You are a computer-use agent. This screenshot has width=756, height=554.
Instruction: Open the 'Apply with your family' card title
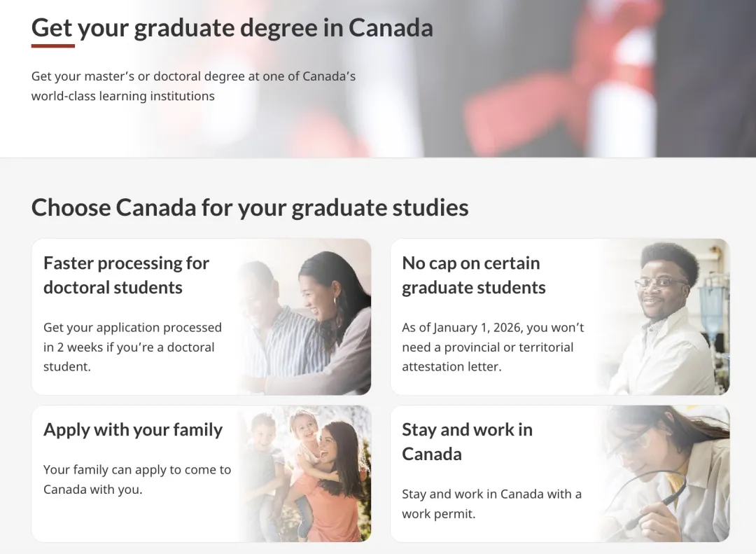[x=133, y=429]
